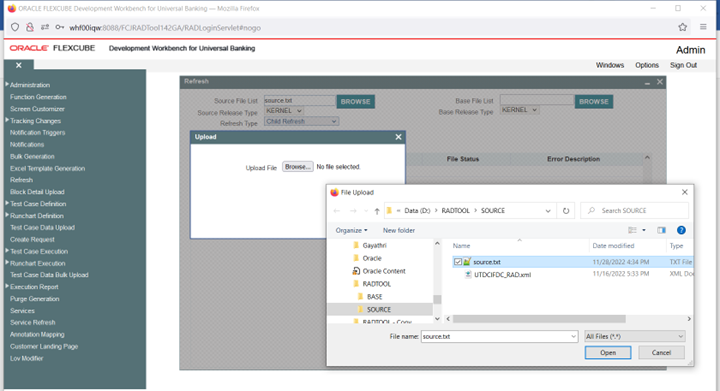Open the Firefox hamburger menu
The width and height of the screenshot is (720, 391).
coord(703,27)
